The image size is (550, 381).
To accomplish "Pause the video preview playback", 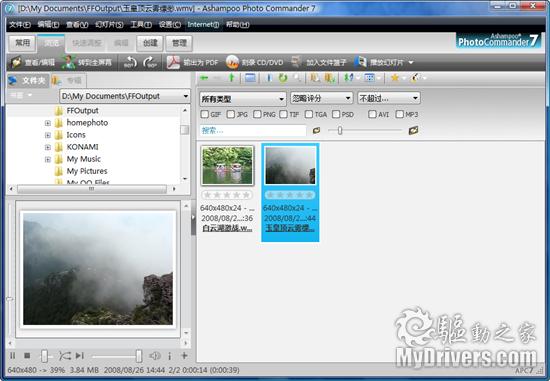I will point(13,356).
